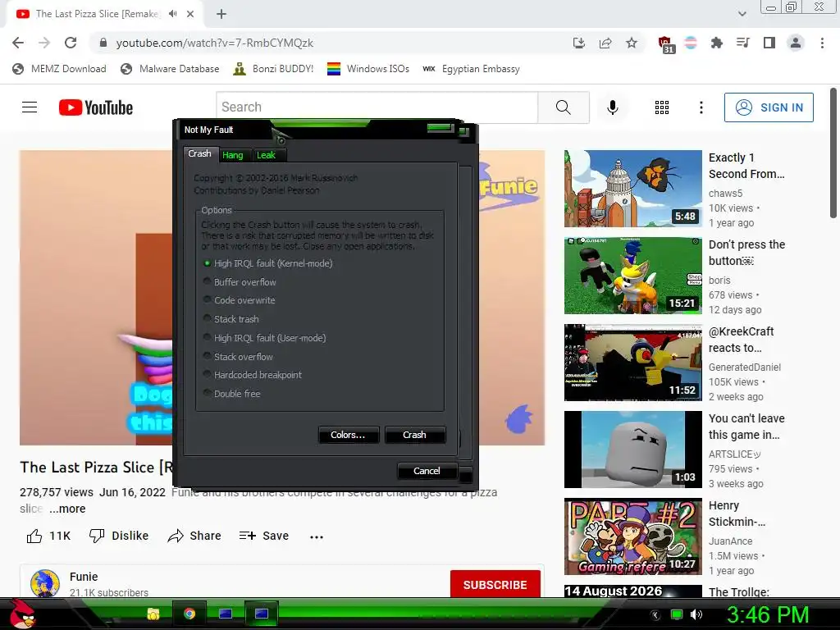Click Cancel in Not My Fault dialog

click(x=427, y=471)
